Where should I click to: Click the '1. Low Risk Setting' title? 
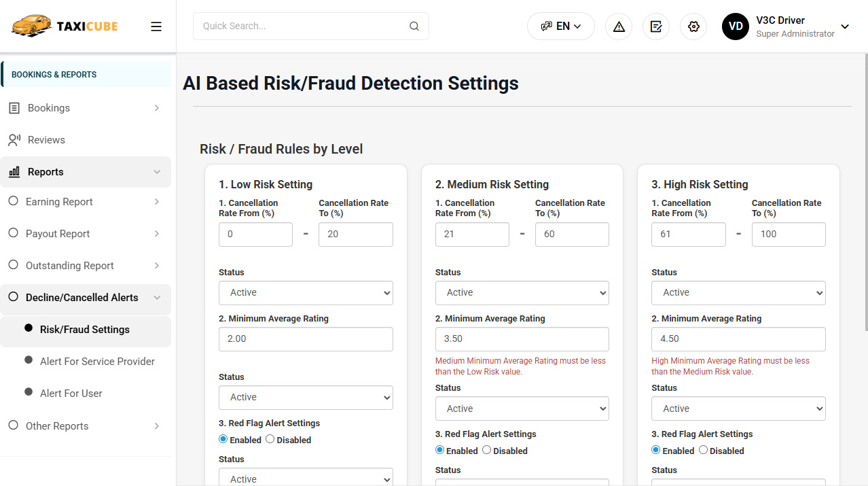coord(266,184)
